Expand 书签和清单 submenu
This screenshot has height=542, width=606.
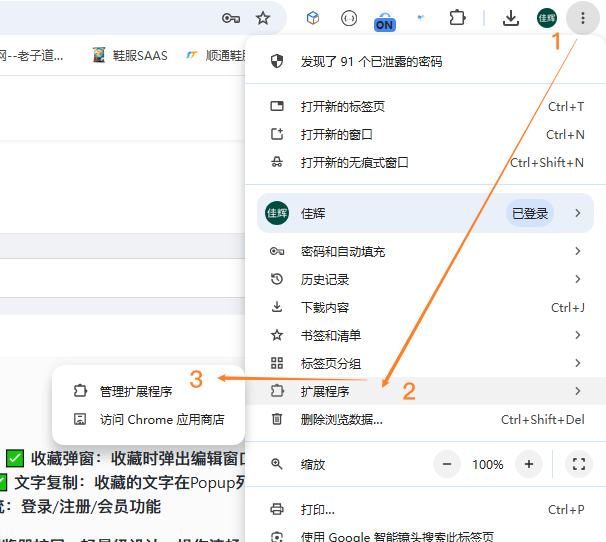(425, 335)
